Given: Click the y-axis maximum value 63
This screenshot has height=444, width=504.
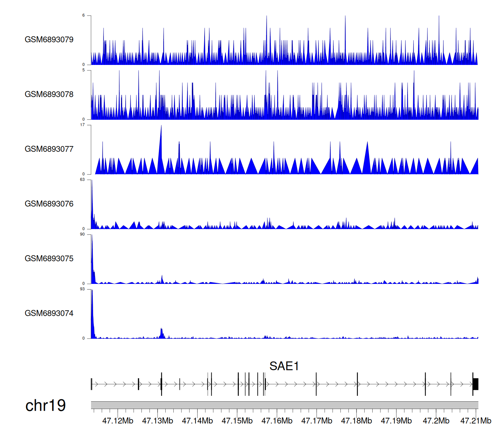Looking at the screenshot, I should pos(82,180).
